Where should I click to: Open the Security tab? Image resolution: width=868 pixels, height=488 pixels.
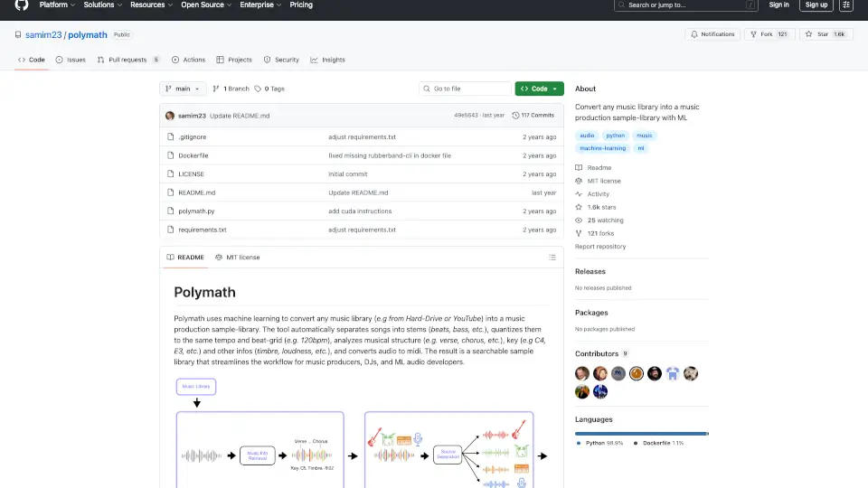click(x=281, y=60)
